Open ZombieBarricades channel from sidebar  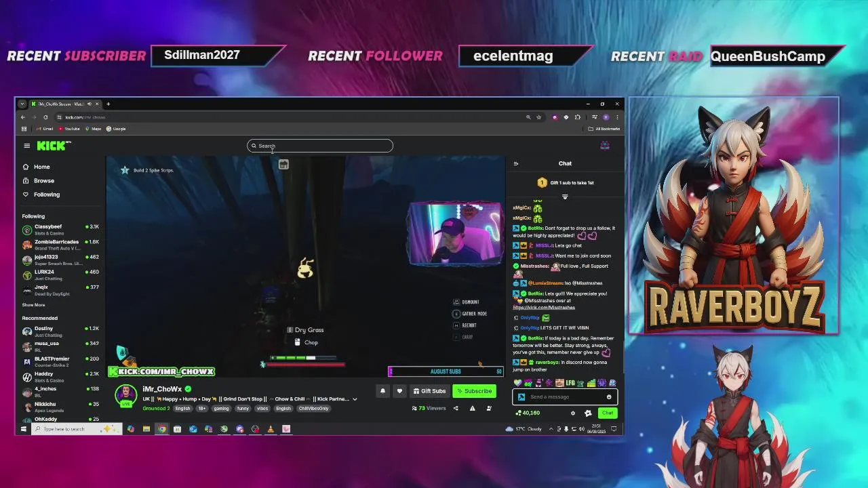[x=60, y=245]
